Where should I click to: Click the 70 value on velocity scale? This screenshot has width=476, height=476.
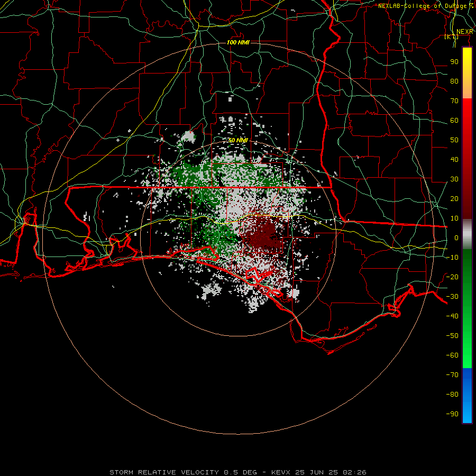coord(454,101)
